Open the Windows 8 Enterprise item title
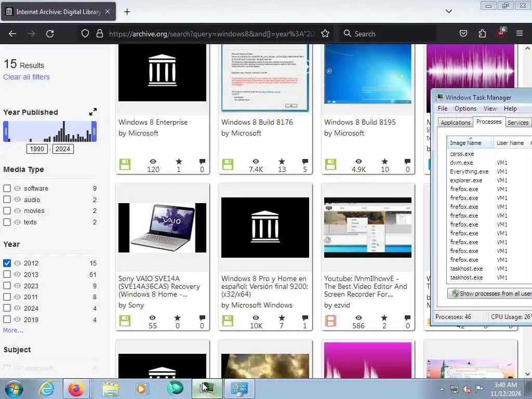The width and height of the screenshot is (532, 399). [153, 122]
